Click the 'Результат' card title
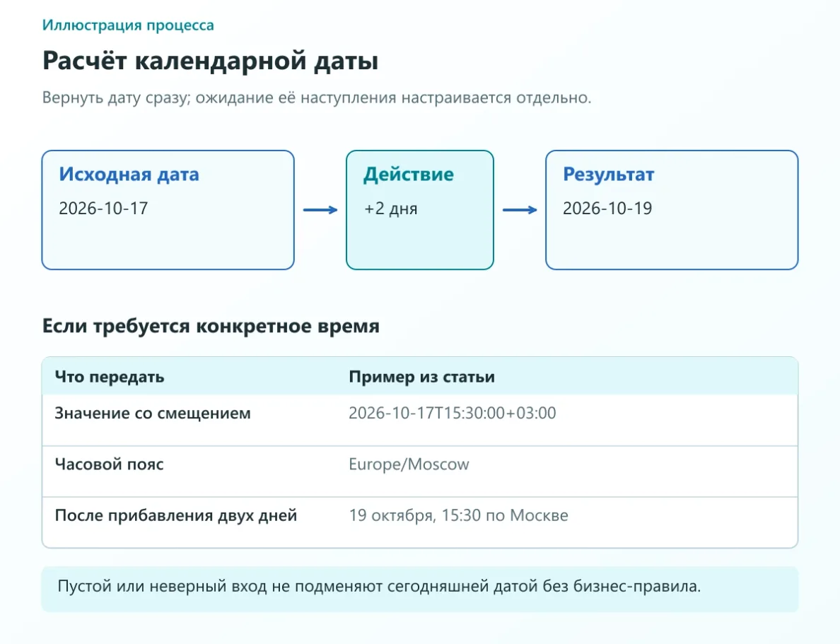The width and height of the screenshot is (840, 644). tap(608, 174)
